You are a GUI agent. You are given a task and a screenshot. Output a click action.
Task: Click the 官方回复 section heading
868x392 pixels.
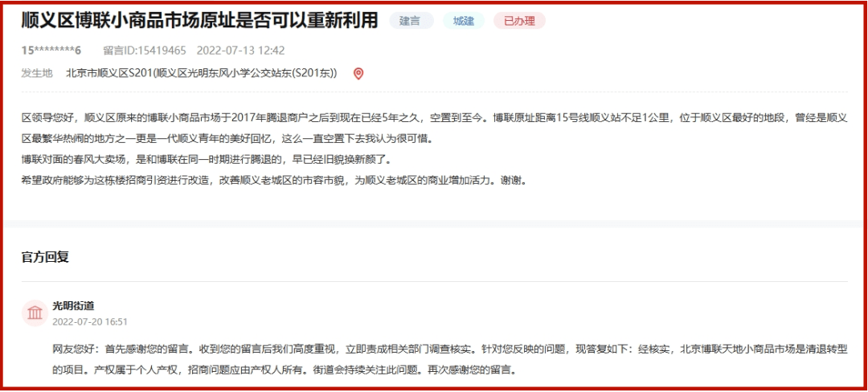point(45,257)
